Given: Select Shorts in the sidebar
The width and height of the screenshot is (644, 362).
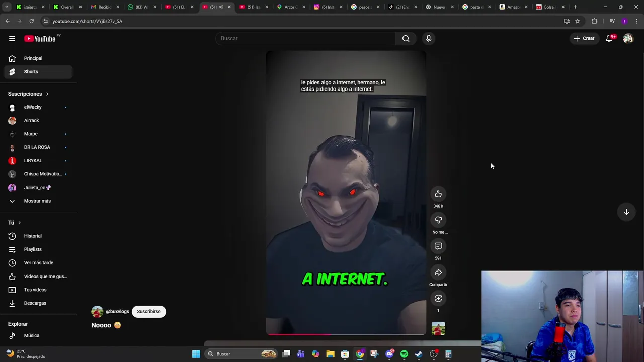Looking at the screenshot, I should [38, 71].
